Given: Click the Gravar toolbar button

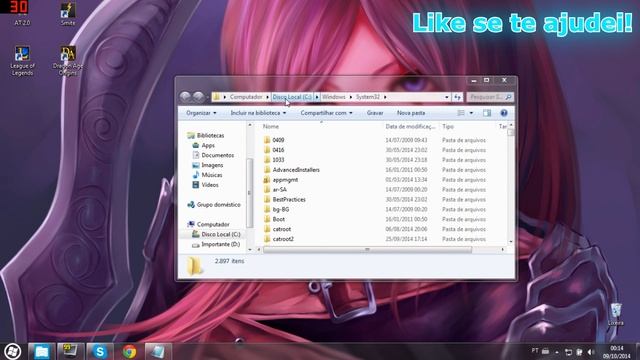Looking at the screenshot, I should (375, 113).
